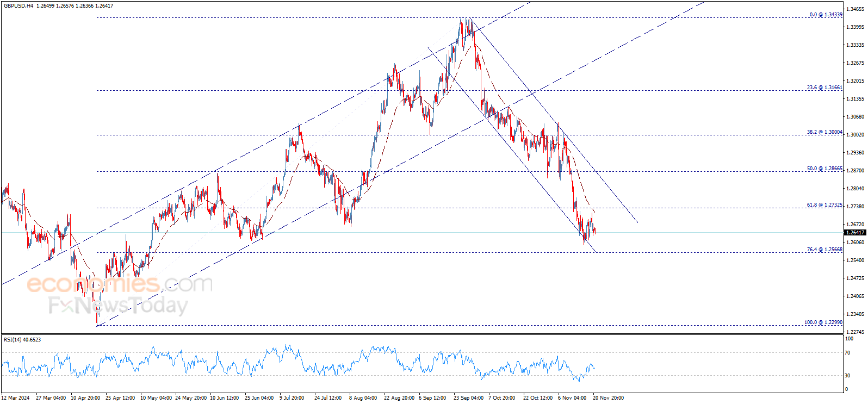Click price axis value 1.25400
The height and width of the screenshot is (404, 868).
pyautogui.click(x=855, y=260)
